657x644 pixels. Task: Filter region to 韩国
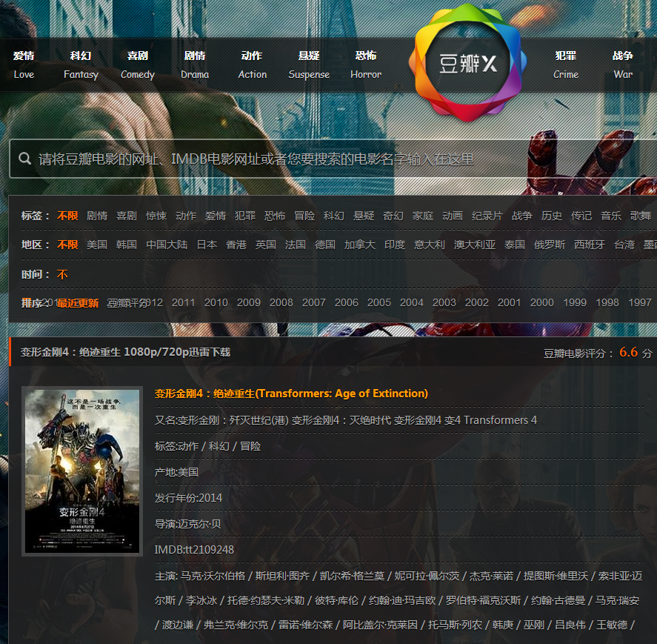click(127, 245)
